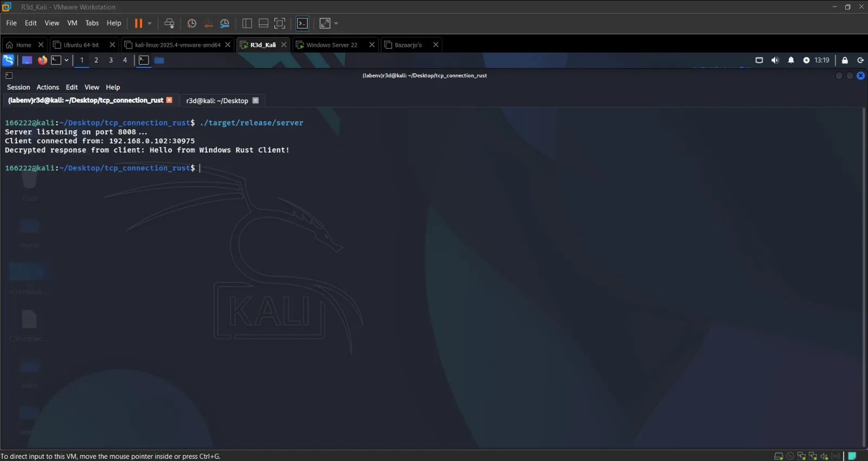Click the hard disk status icon
This screenshot has height=461, width=868.
[778, 456]
